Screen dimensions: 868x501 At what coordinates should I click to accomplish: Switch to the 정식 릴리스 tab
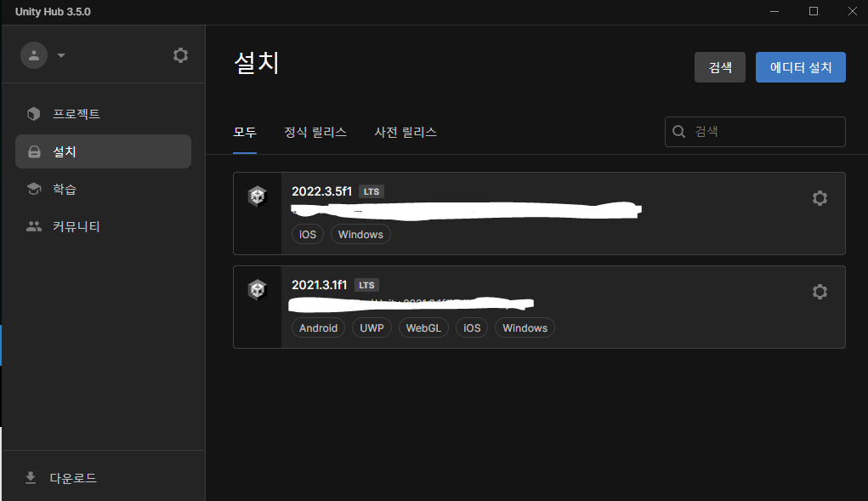(315, 133)
